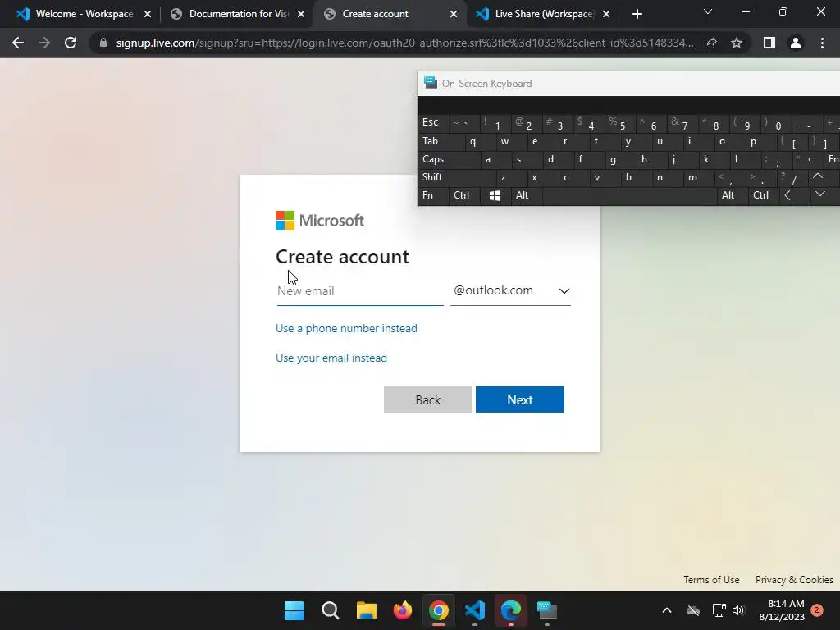Toggle right Ctrl on On-Screen Keyboard
Image resolution: width=840 pixels, height=630 pixels.
(x=763, y=195)
